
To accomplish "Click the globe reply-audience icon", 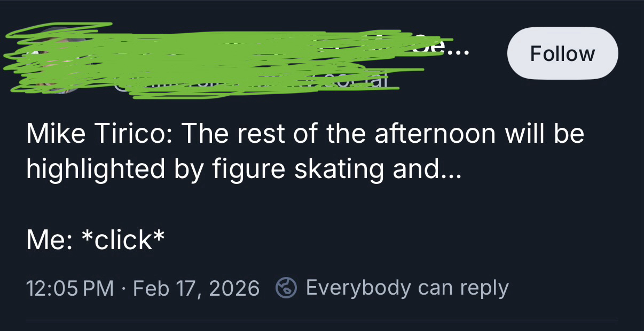I will [286, 288].
